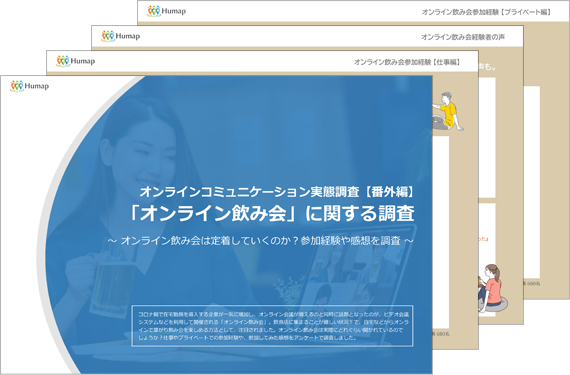Click the seated woman in pink shirt illustration
The image size is (570, 375).
coord(492,288)
